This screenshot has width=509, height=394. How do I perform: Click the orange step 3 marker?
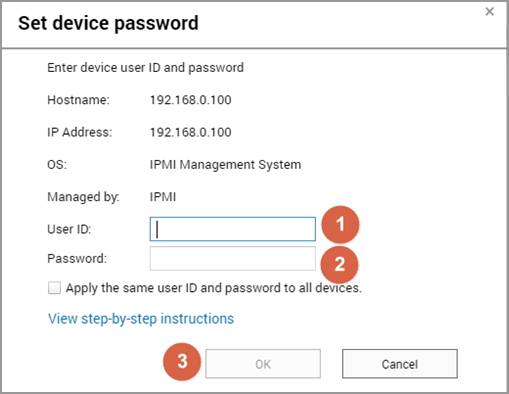click(182, 361)
